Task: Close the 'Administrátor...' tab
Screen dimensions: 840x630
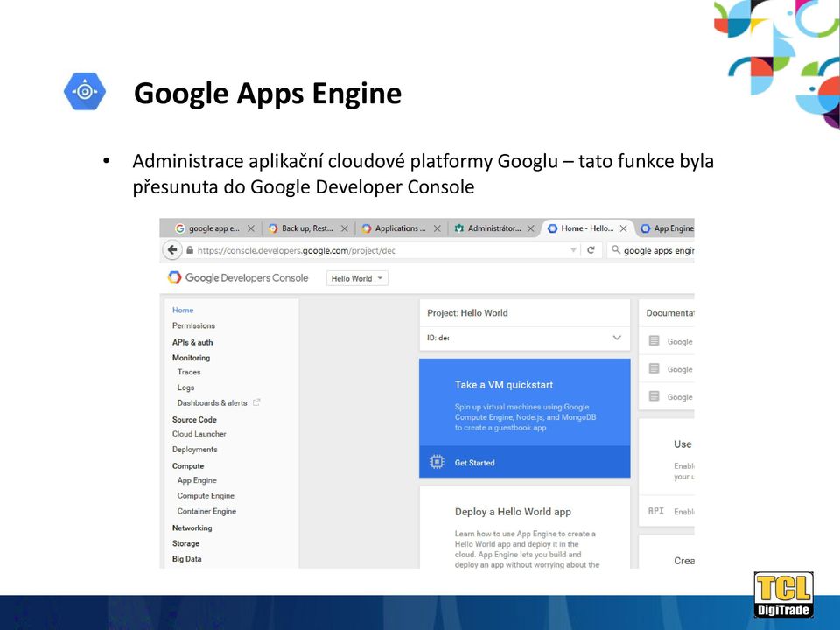Action: tap(530, 228)
